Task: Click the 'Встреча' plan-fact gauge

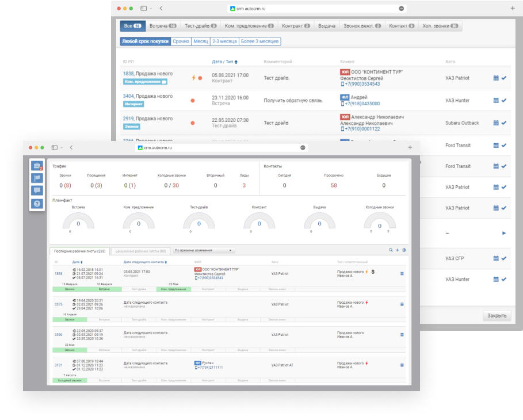Action: [78, 223]
